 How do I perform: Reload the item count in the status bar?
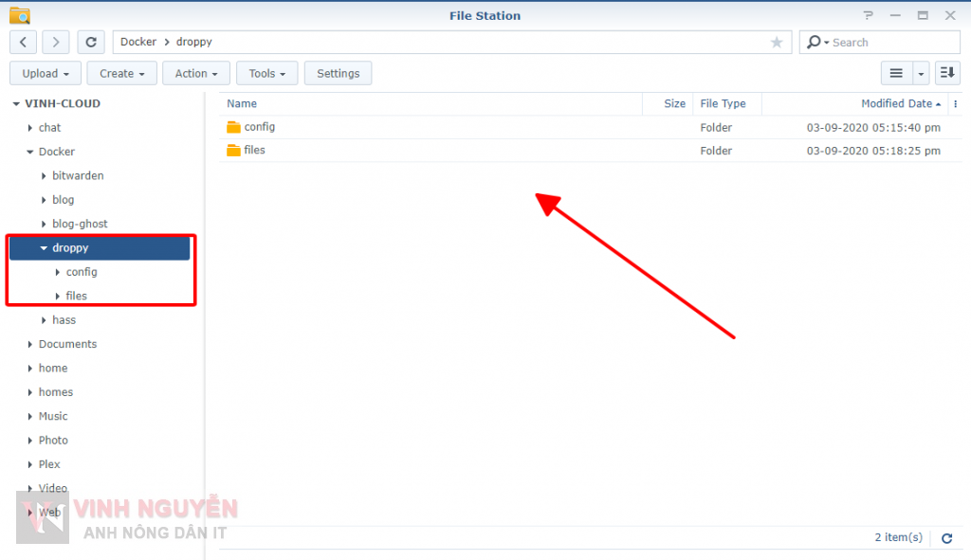[947, 538]
